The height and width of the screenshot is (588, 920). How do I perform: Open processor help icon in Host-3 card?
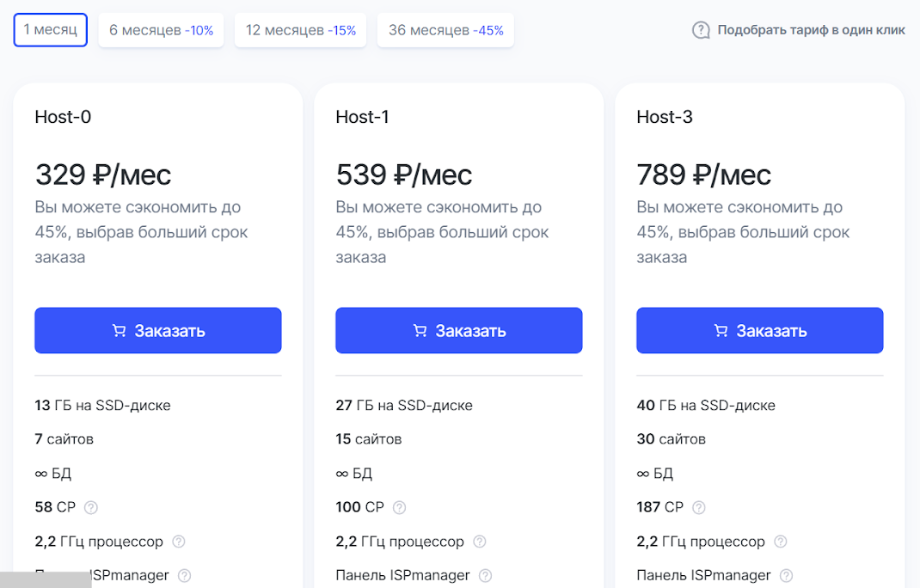[781, 542]
